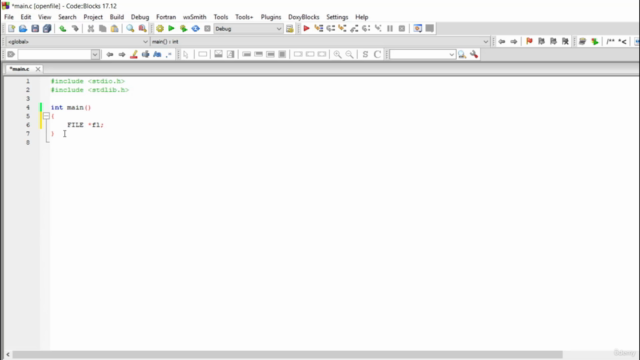Save the current file with the floppy disk icon

(x=35, y=29)
